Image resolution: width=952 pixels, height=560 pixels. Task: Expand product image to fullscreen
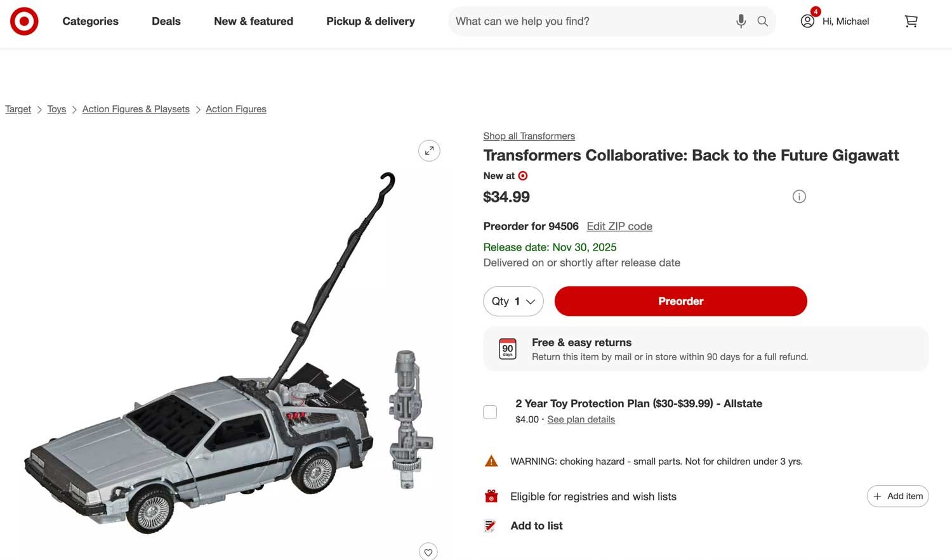click(x=429, y=151)
